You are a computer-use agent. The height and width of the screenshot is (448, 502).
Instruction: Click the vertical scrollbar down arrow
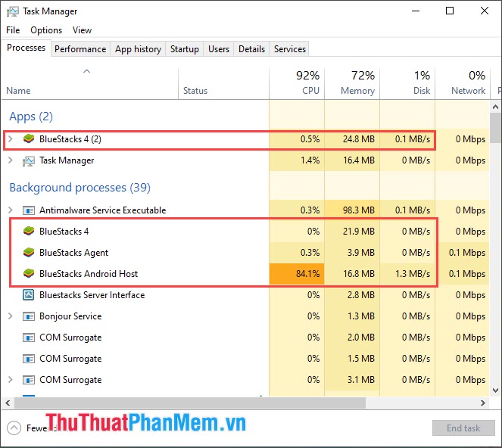(x=496, y=390)
